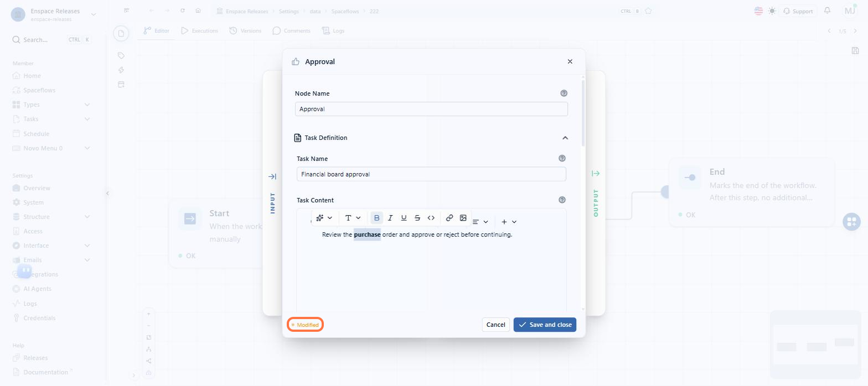Toggle underline formatting in the editor toolbar

pyautogui.click(x=404, y=218)
